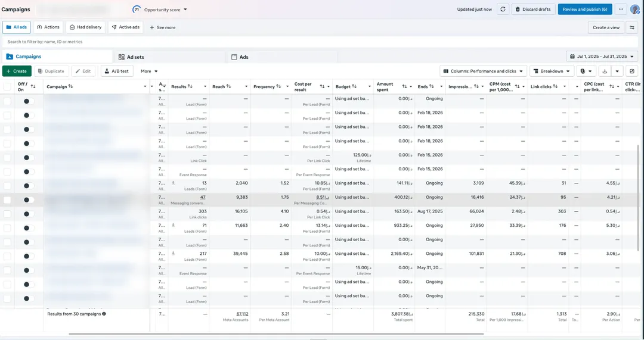Screen dimensions: 644x340
Task: Click the A/B test button
Action: [117, 71]
